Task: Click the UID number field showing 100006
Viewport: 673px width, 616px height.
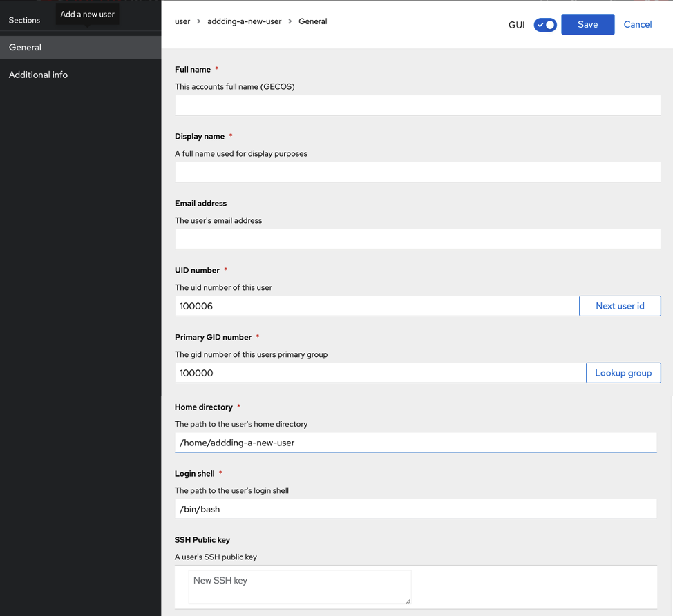Action: pyautogui.click(x=377, y=306)
